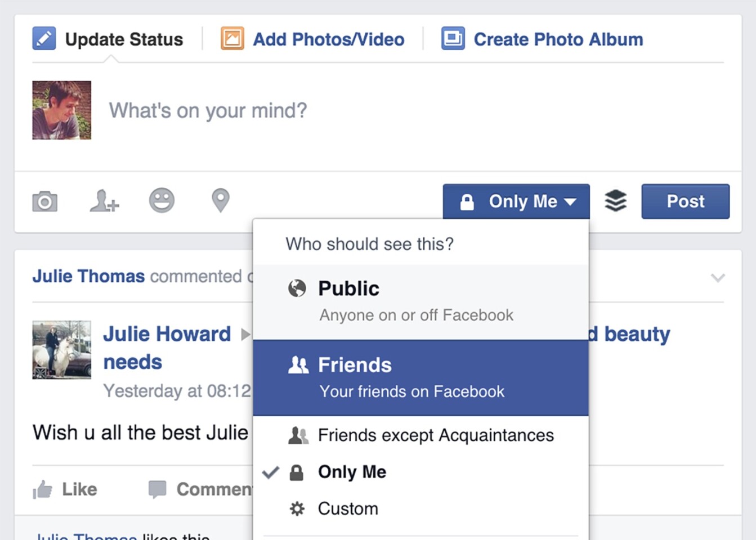Click the Update Status pencil icon
Image resolution: width=756 pixels, height=540 pixels.
click(x=44, y=39)
